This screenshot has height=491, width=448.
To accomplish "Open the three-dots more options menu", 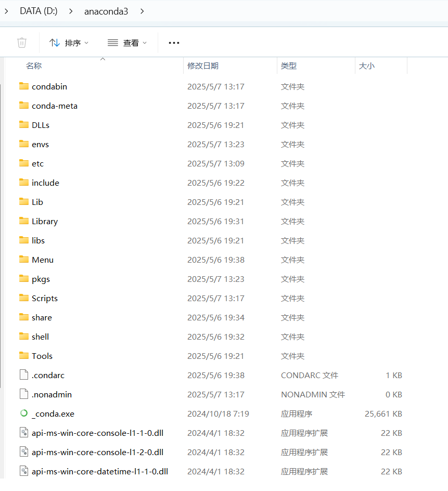I will pos(174,43).
